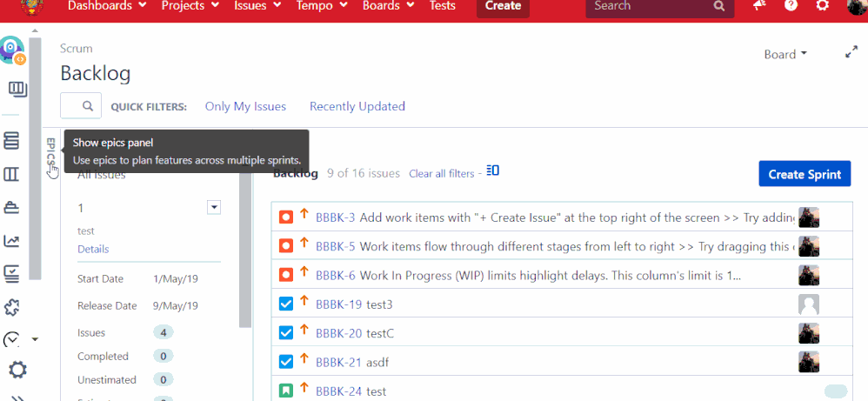Click the backlog search box above filters
This screenshot has height=401, width=868.
pos(81,105)
